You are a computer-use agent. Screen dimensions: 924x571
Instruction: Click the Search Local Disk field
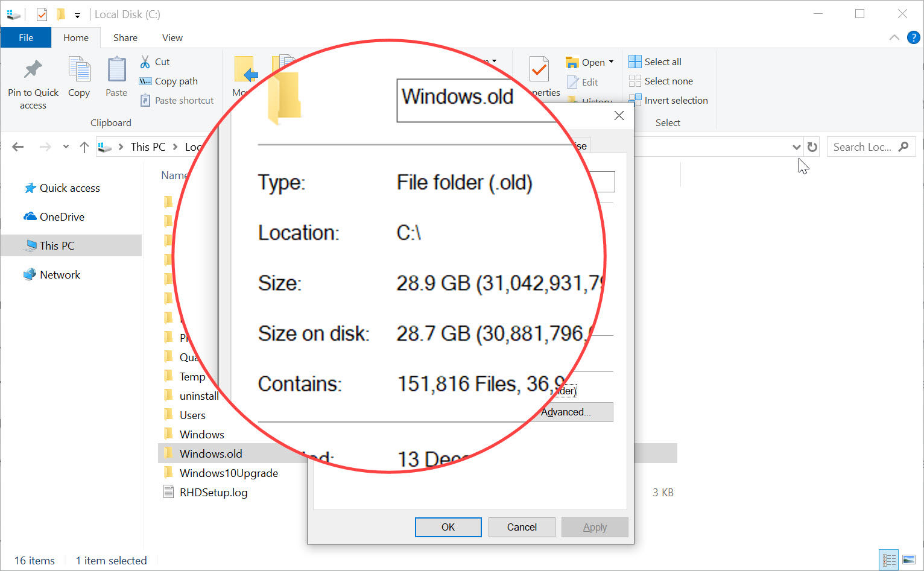[x=871, y=147]
